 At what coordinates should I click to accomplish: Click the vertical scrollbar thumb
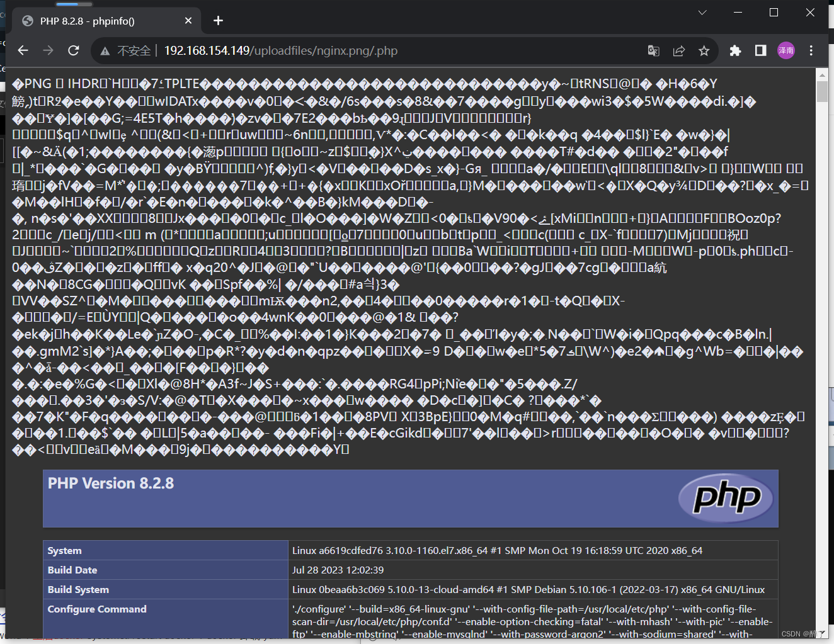(x=822, y=91)
